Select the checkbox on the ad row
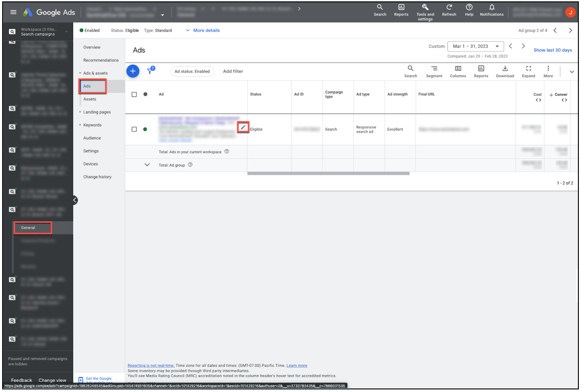 (134, 129)
